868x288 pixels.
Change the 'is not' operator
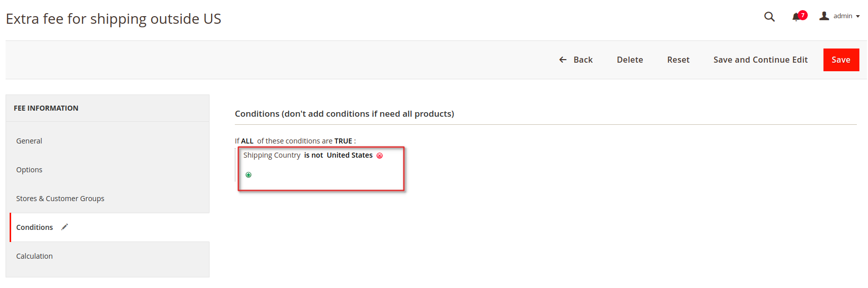pos(313,155)
